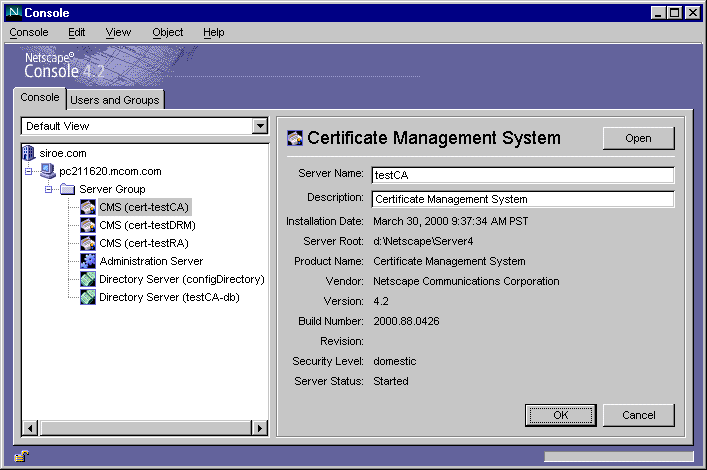Click the OK button
Image resolution: width=707 pixels, height=470 pixels.
[560, 415]
